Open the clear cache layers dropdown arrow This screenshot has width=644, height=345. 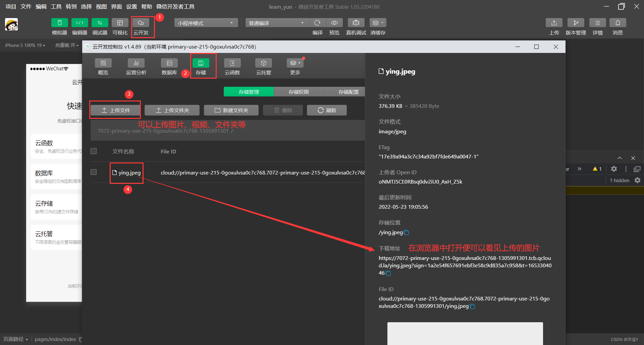tap(383, 23)
